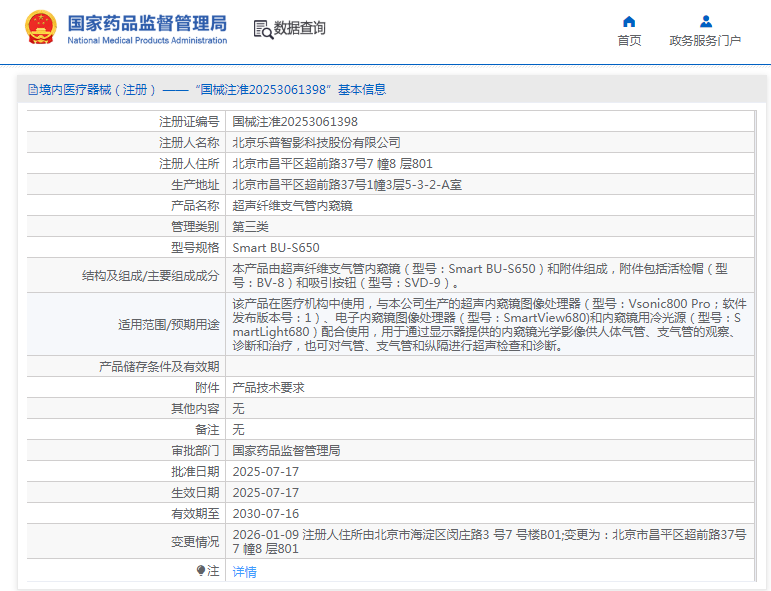Click the model value Smart BU-S650
The height and width of the screenshot is (591, 771).
[x=276, y=247]
